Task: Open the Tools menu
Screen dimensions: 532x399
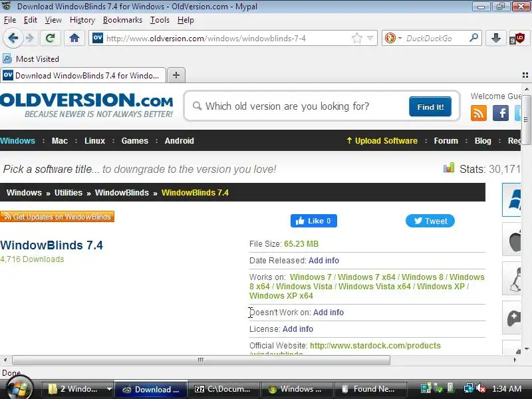Action: tap(160, 20)
